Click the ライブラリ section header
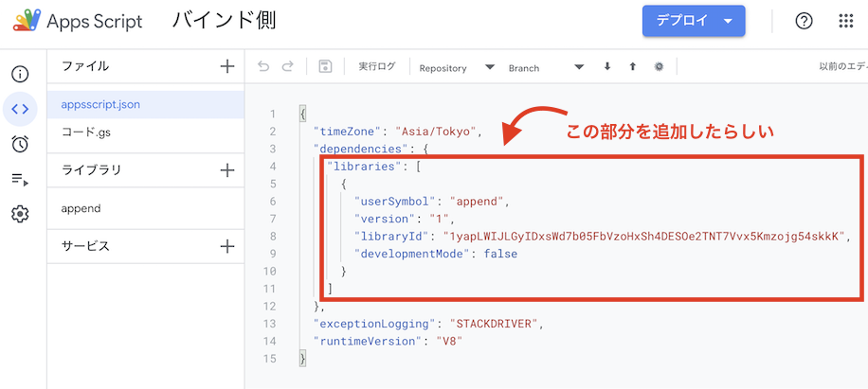This screenshot has width=868, height=389. pyautogui.click(x=91, y=170)
